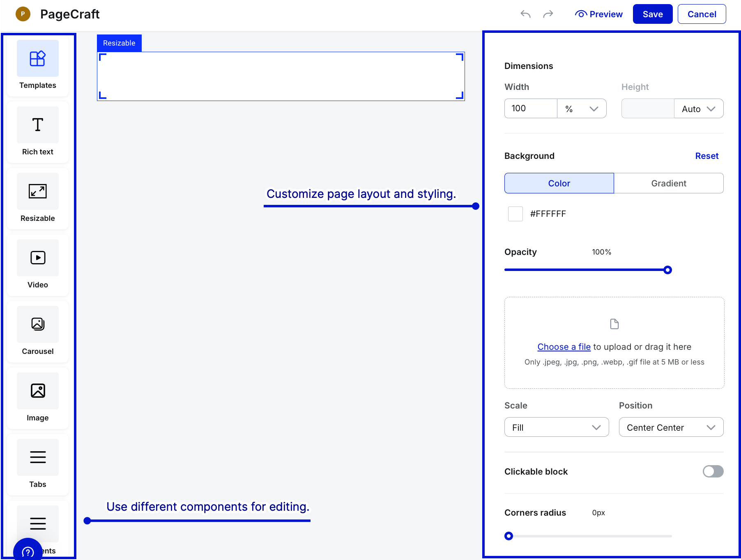Image resolution: width=741 pixels, height=560 pixels.
Task: Select the Rich text component
Action: click(x=37, y=125)
